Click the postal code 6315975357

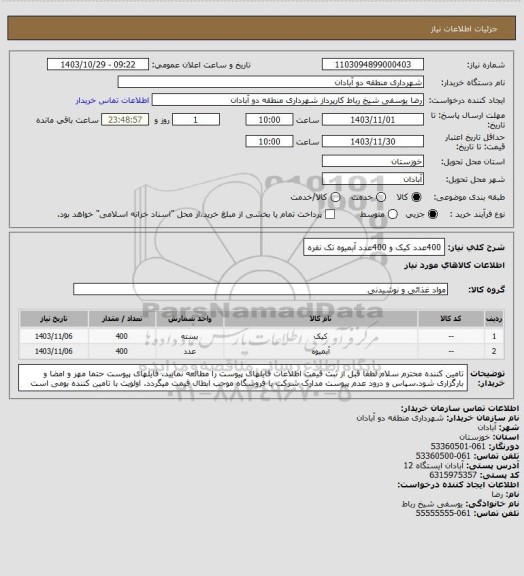tap(453, 475)
